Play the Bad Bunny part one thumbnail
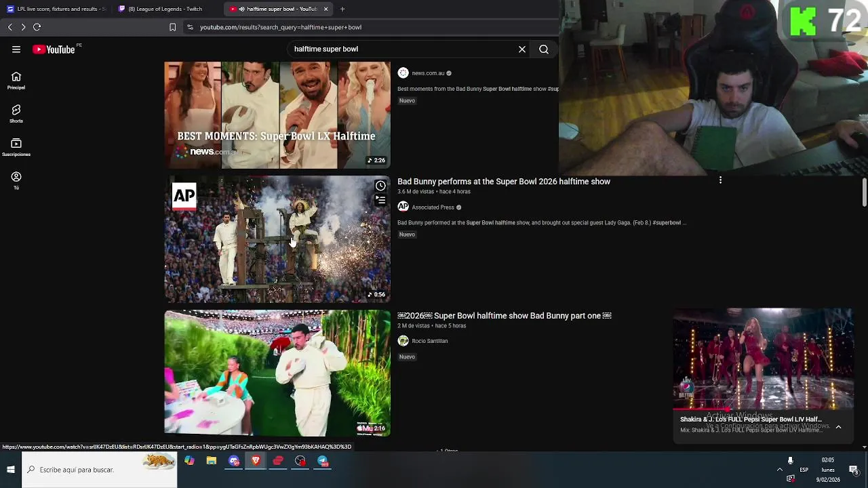The image size is (868, 488). coord(277,373)
